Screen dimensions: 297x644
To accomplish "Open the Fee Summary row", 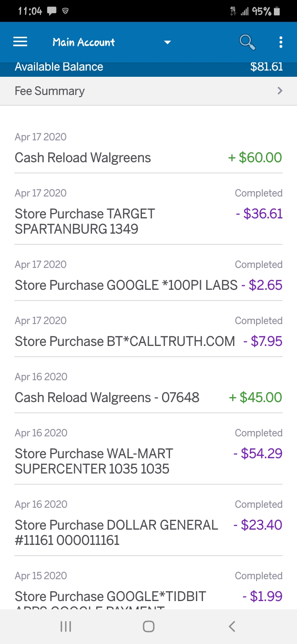I will 148,91.
